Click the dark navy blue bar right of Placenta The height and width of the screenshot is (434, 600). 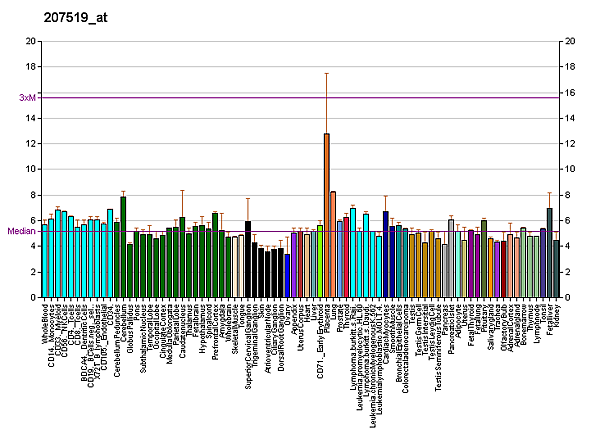[x=385, y=254]
